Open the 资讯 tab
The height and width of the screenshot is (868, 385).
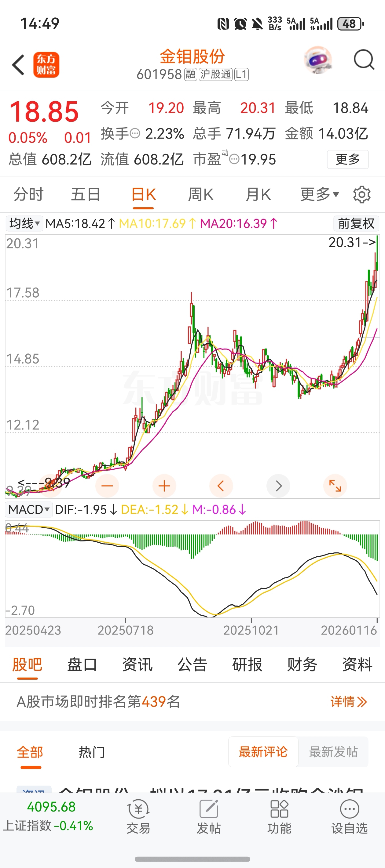pos(137,664)
